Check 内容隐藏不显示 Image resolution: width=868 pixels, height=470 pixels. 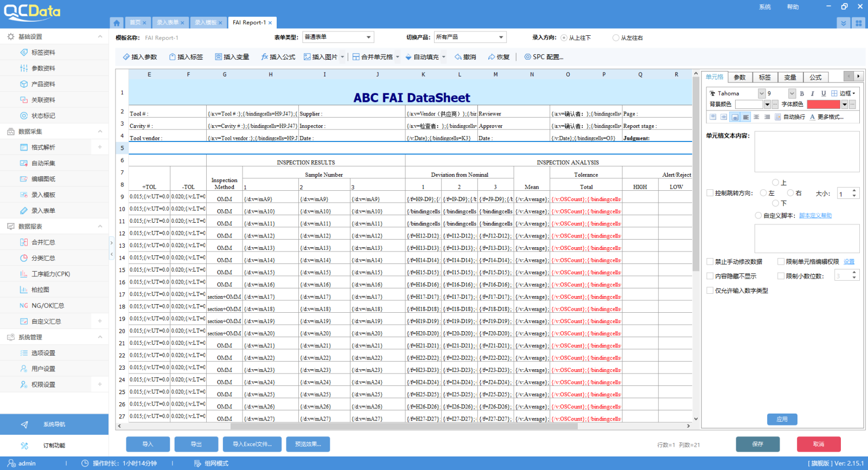point(710,276)
